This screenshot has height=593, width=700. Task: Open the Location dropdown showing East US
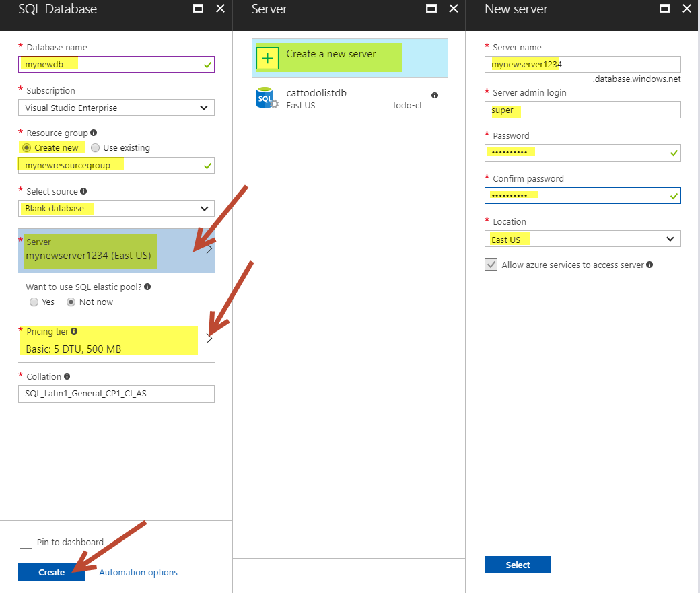click(x=583, y=239)
